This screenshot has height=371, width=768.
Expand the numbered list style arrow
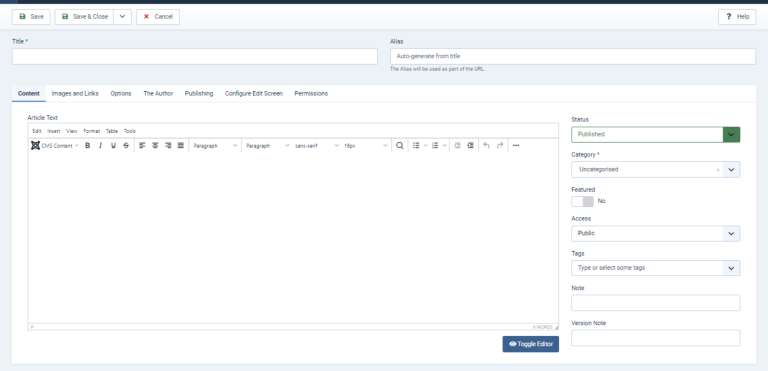[x=444, y=146]
